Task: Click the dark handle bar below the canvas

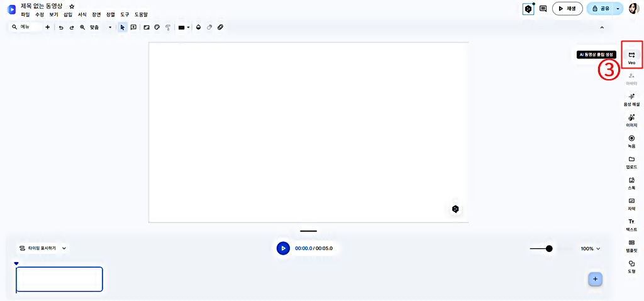Action: [308, 231]
